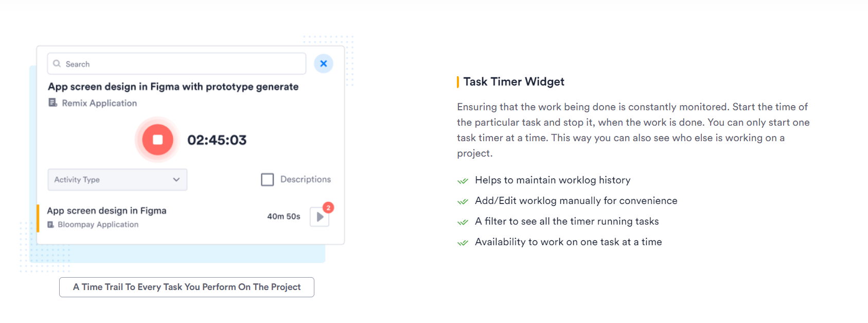
Task: Click the Activity Type chevron arrow
Action: [176, 180]
